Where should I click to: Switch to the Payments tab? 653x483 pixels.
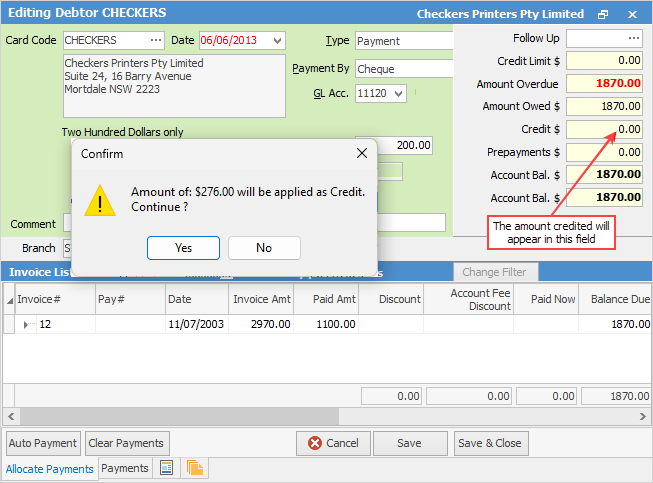click(125, 468)
